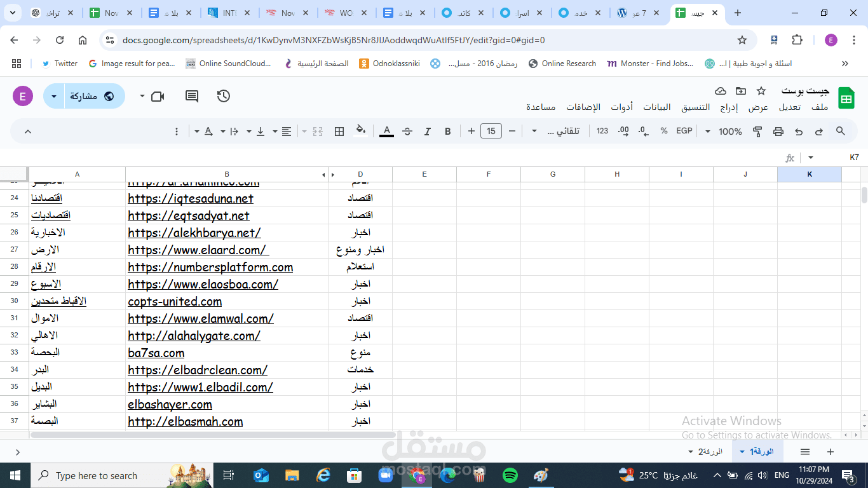Open the Google Sheets home icon

click(x=846, y=98)
